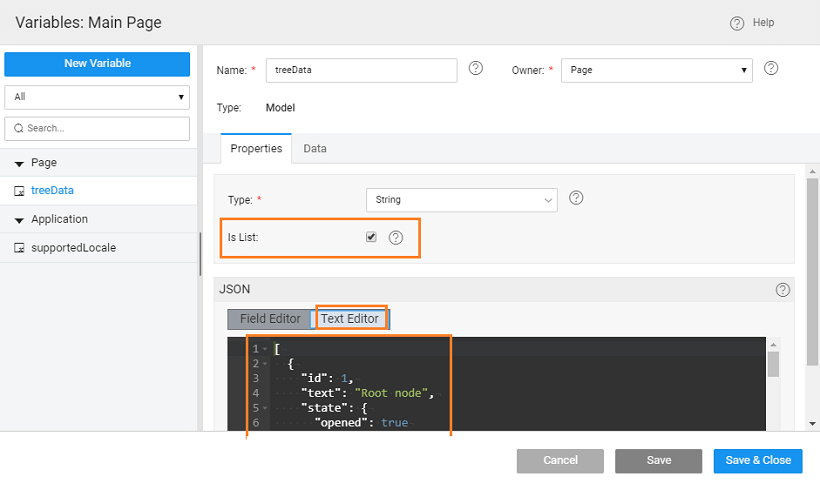
Task: Click the New Variable button
Action: coord(97,64)
